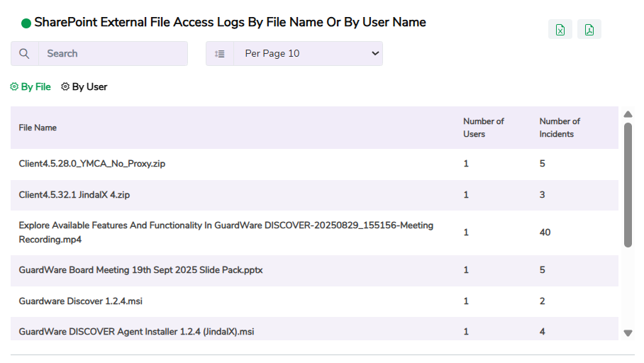Select the Guardware Discover 1.2.4.msi row
The image size is (644, 363).
79,301
